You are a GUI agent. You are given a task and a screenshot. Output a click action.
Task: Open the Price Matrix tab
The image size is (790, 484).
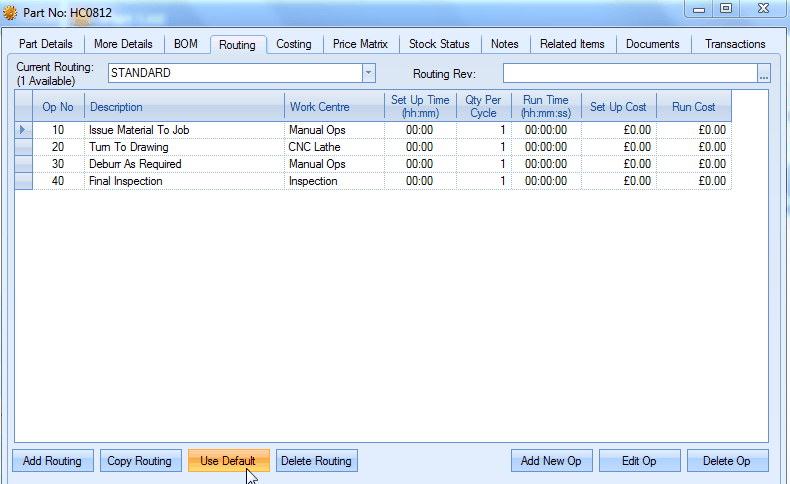pyautogui.click(x=360, y=44)
